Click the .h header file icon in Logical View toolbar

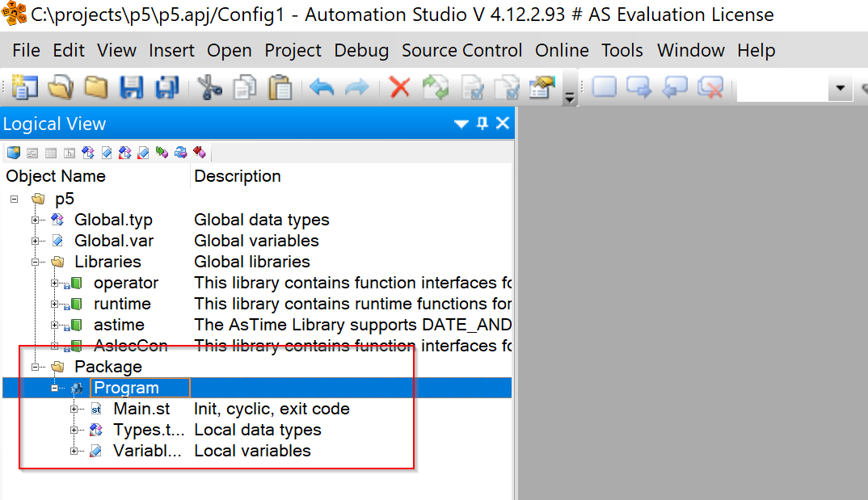[70, 153]
